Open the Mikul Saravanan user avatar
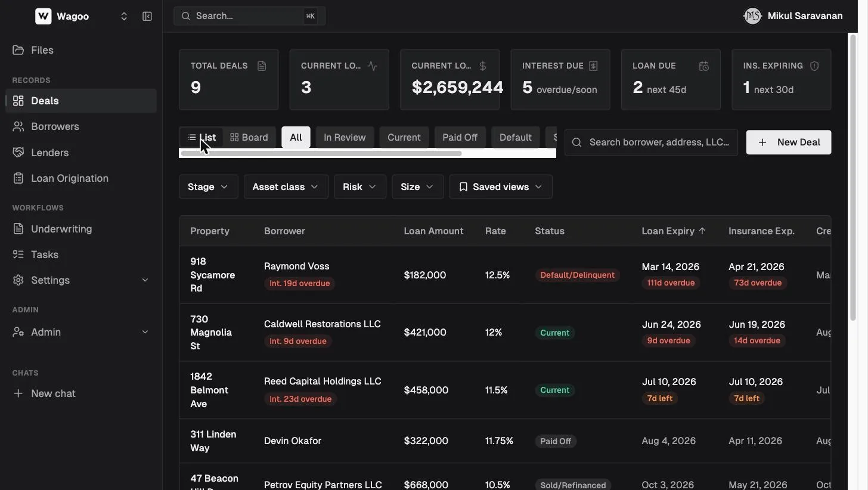Viewport: 868px width, 490px height. point(752,16)
